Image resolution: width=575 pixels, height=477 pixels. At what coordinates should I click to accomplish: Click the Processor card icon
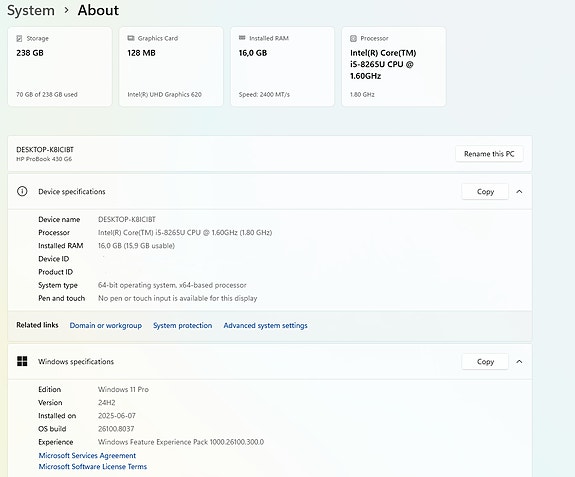click(x=353, y=38)
